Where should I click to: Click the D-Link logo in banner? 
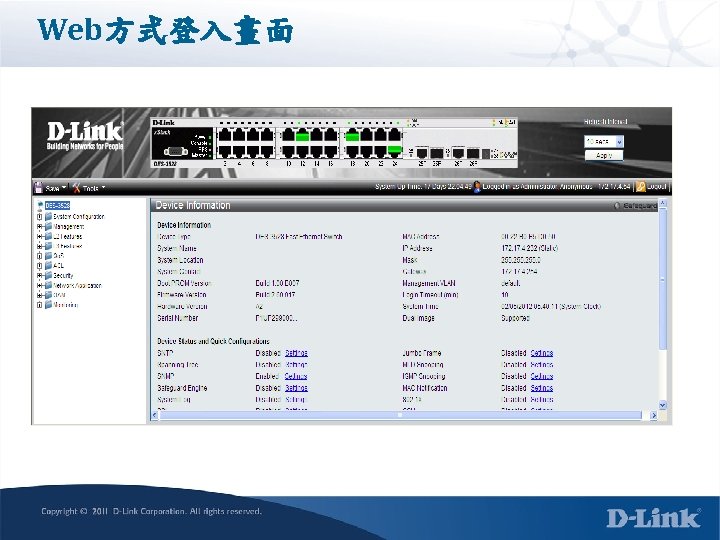pos(85,135)
